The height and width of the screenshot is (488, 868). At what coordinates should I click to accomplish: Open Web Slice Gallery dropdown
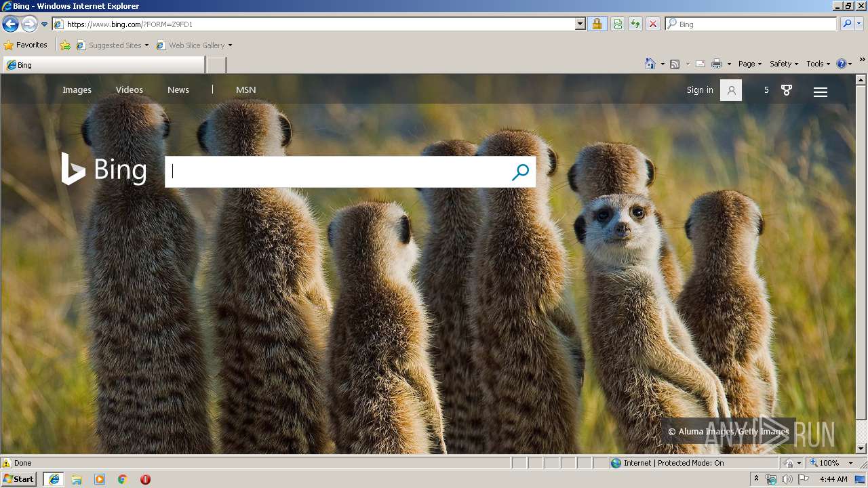tap(194, 45)
